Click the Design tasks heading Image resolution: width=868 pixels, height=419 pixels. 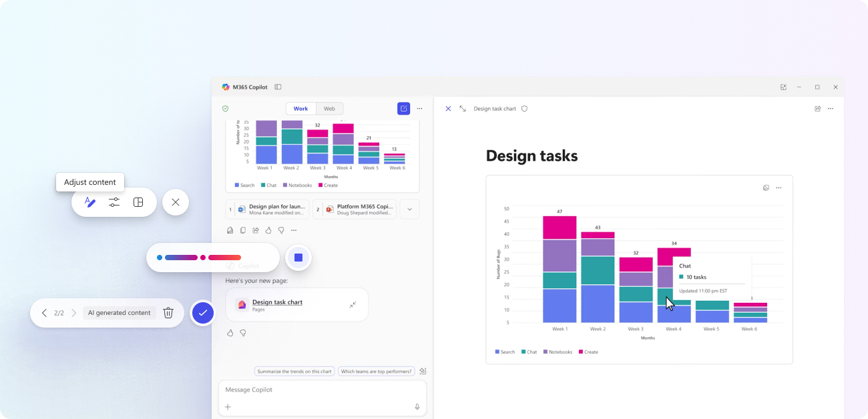(531, 156)
